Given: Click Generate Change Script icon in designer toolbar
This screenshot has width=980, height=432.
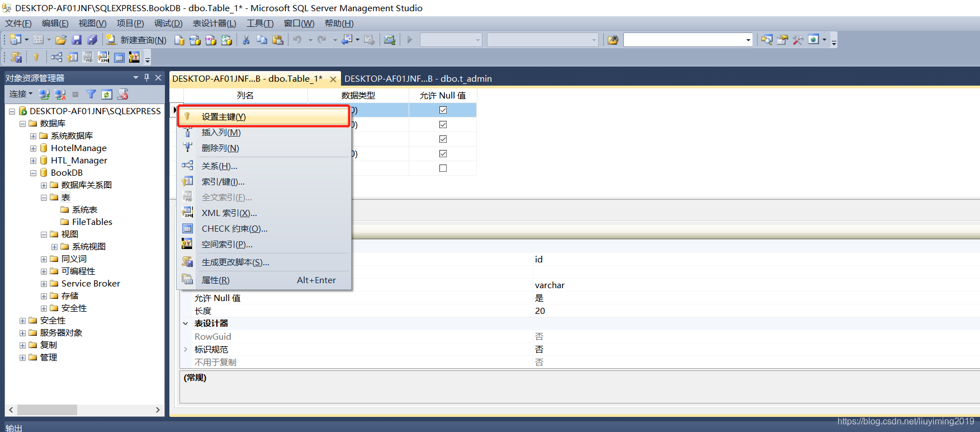Looking at the screenshot, I should (x=16, y=57).
